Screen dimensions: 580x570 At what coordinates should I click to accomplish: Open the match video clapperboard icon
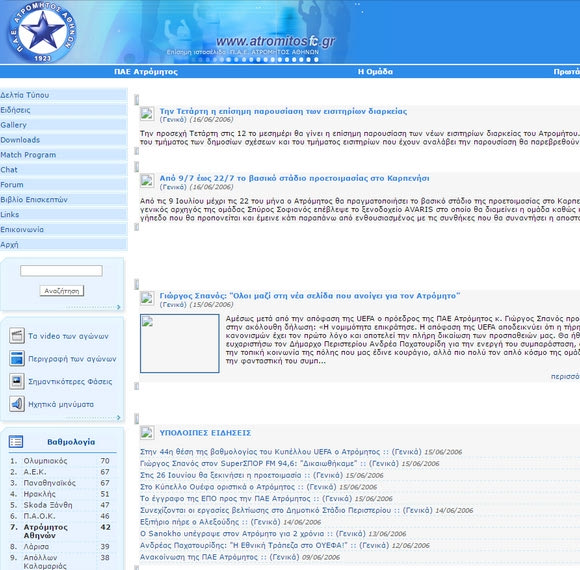click(x=17, y=336)
